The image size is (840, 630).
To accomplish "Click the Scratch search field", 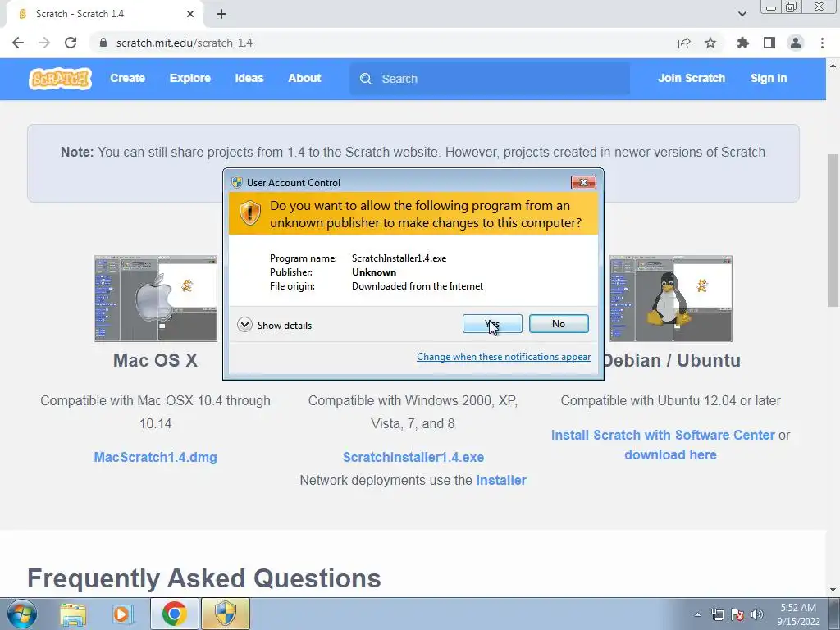I will coord(490,79).
